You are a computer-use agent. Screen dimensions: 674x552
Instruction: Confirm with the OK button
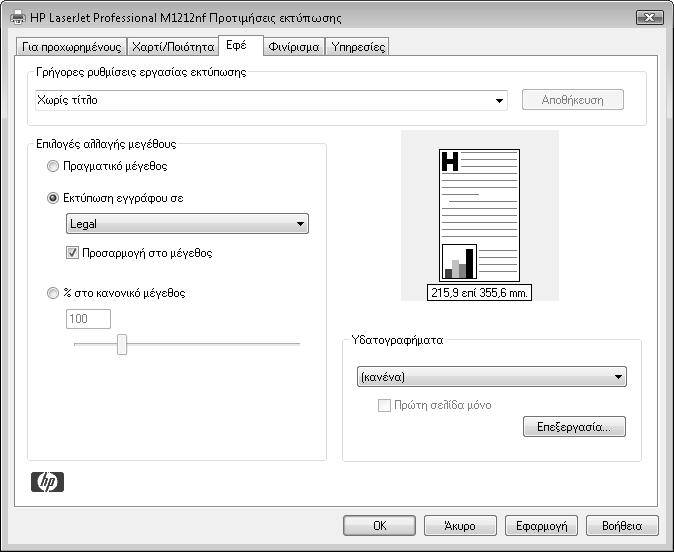tap(380, 525)
